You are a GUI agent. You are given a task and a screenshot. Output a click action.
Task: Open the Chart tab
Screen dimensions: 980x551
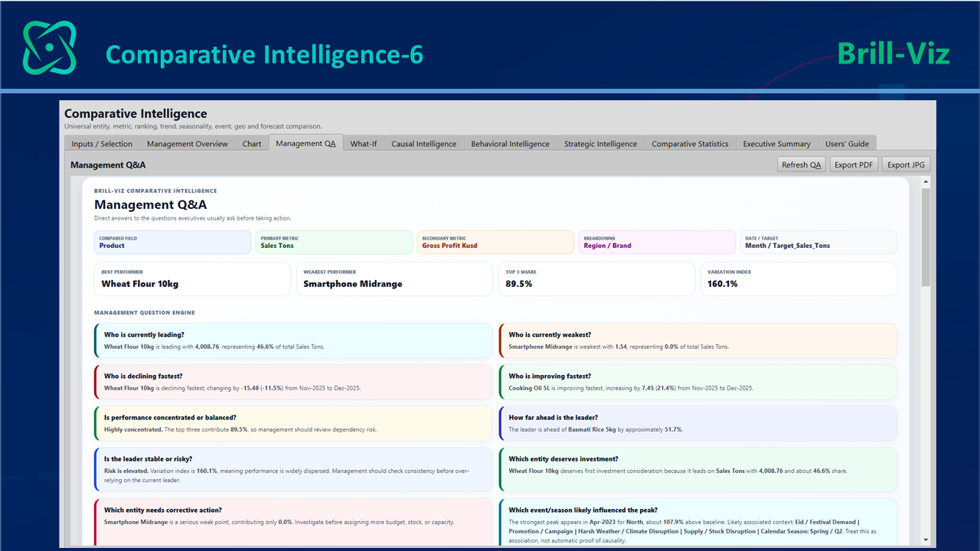tap(252, 143)
